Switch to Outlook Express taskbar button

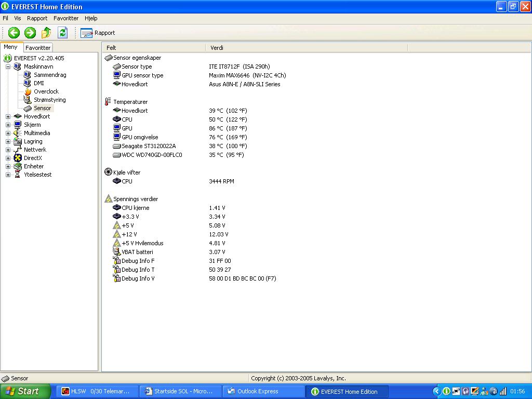point(263,392)
